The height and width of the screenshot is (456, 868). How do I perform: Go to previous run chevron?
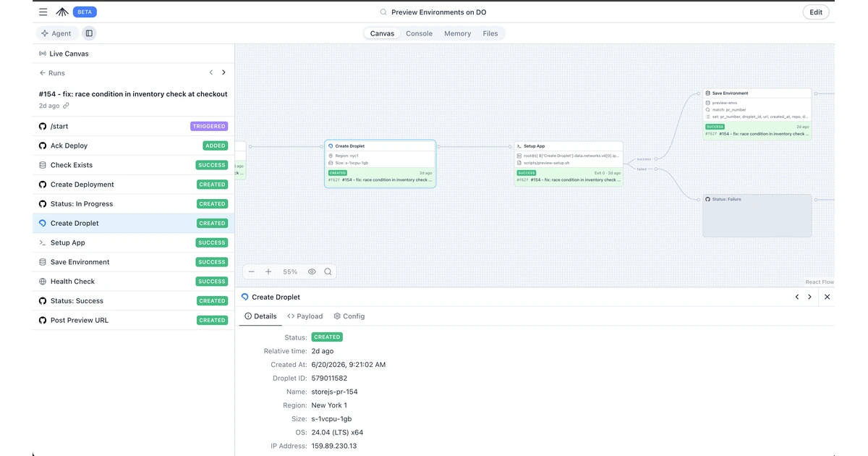pos(211,72)
